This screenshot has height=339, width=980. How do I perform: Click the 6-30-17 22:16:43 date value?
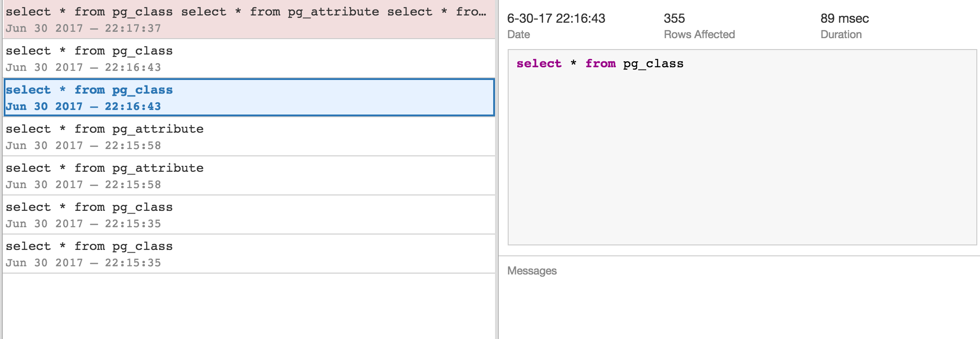pyautogui.click(x=556, y=19)
